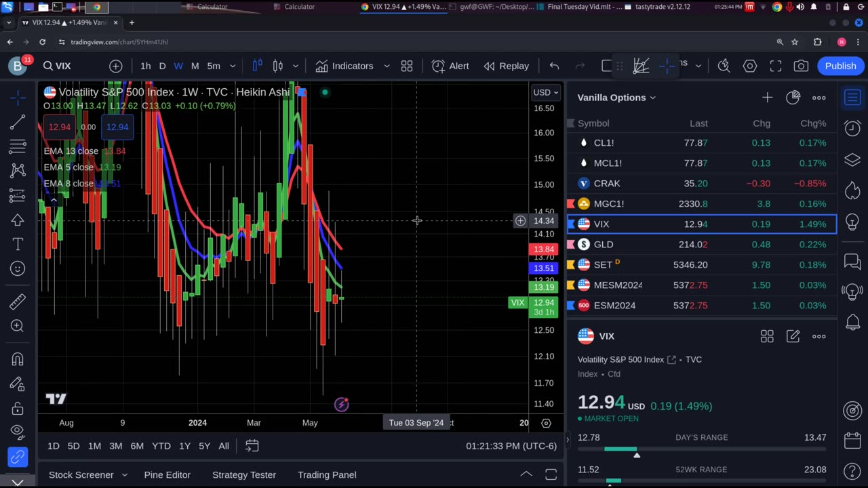Open the ideas lightbulb panel

click(x=852, y=222)
